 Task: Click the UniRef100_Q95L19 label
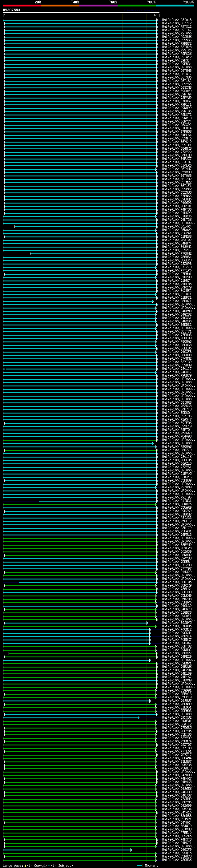click(x=177, y=426)
